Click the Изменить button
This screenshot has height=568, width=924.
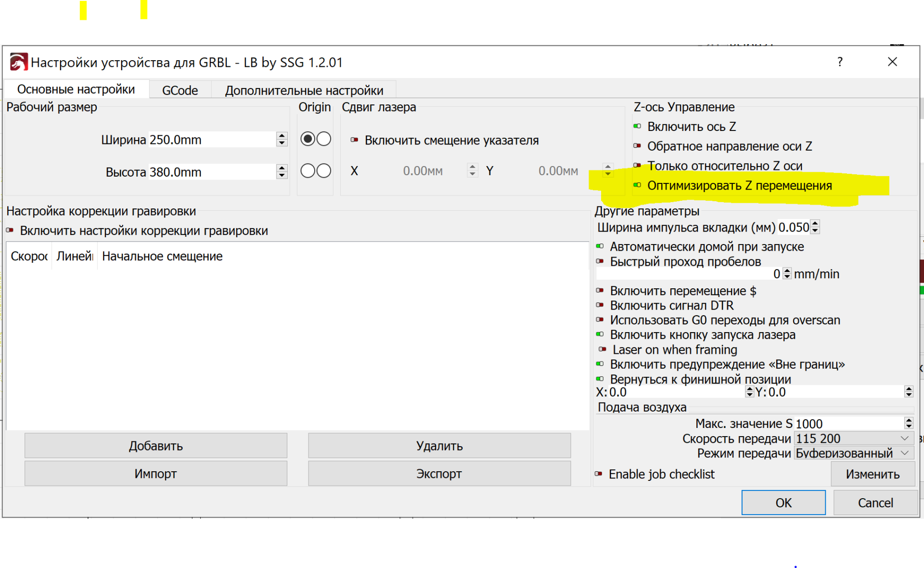click(x=873, y=474)
